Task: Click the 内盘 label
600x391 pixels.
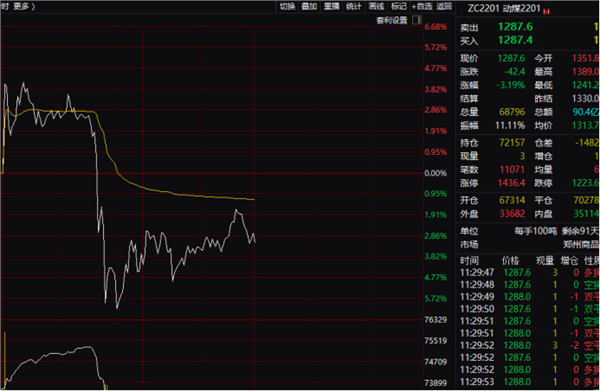Action: click(543, 214)
